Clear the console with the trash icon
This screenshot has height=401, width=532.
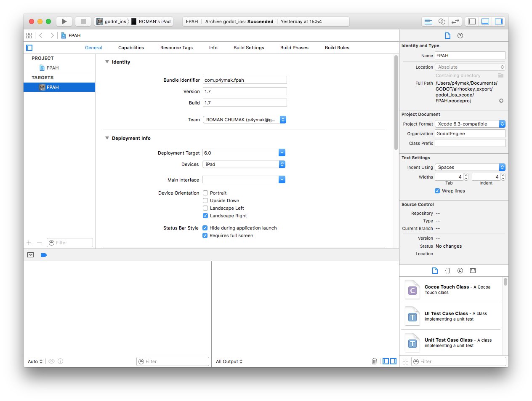374,361
